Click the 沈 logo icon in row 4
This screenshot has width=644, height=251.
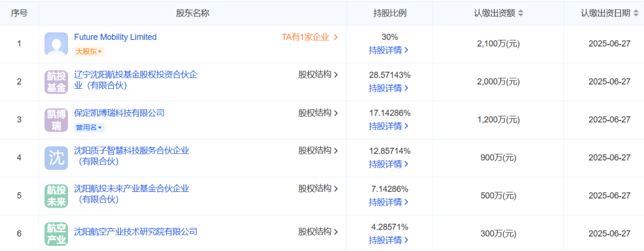pos(56,158)
